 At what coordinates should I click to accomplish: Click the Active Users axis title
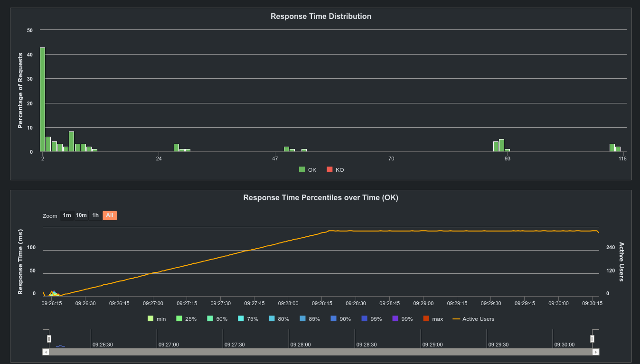point(621,261)
